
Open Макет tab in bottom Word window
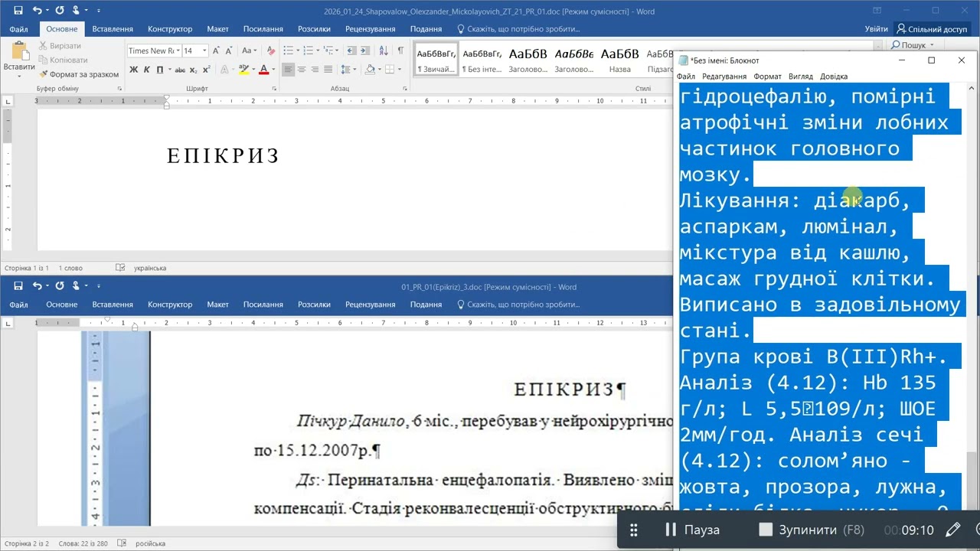(x=217, y=305)
